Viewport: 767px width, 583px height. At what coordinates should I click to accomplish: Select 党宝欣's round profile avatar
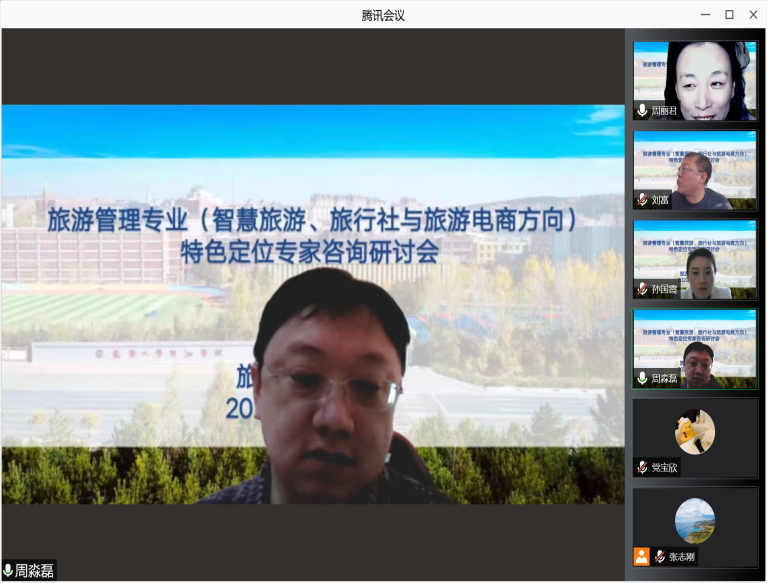(x=695, y=430)
